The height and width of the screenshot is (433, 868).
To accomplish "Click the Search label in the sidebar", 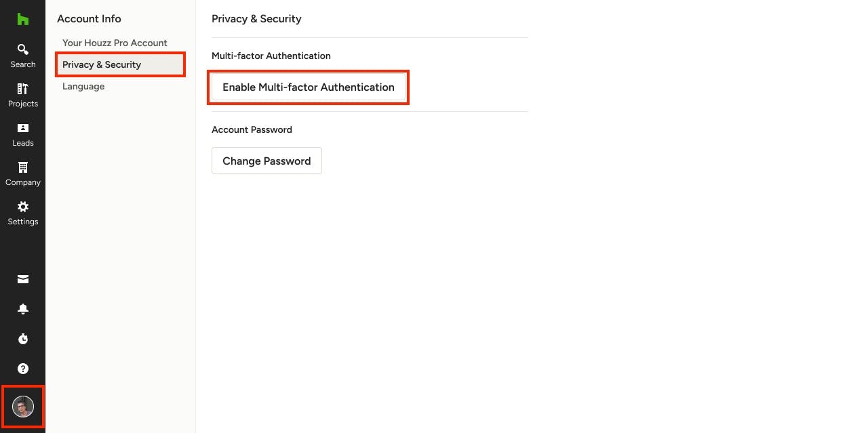I will coord(22,64).
